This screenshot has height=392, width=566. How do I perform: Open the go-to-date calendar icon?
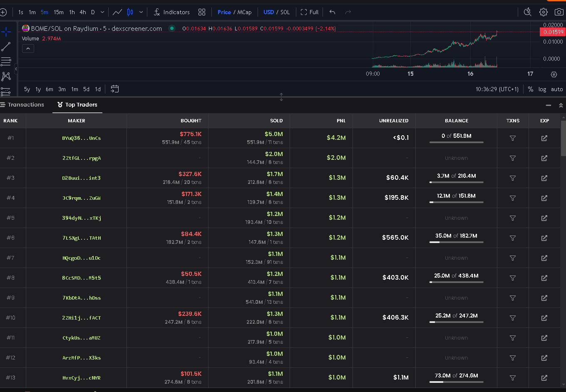115,89
